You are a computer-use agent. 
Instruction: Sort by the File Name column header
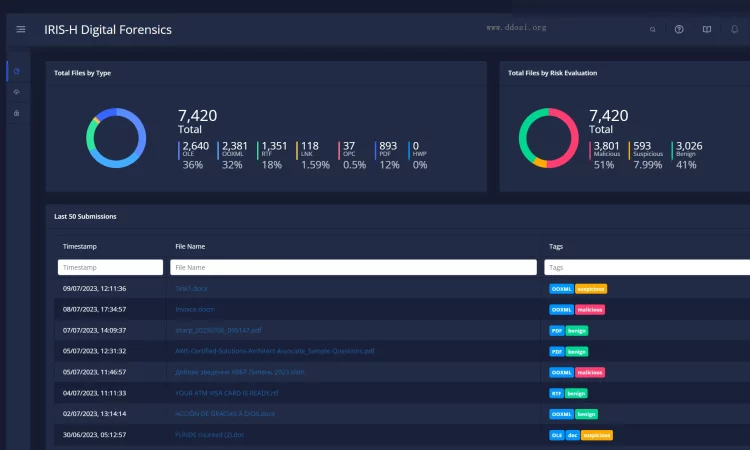(x=190, y=246)
